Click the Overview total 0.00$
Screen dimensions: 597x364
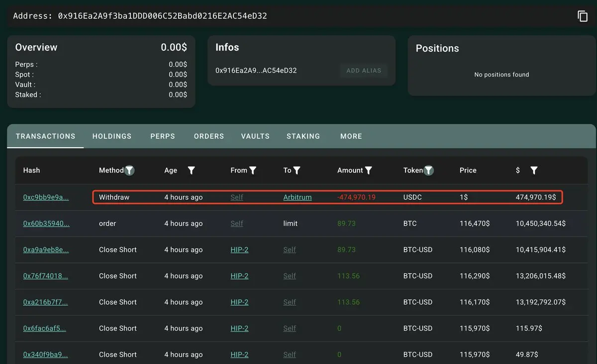[174, 48]
